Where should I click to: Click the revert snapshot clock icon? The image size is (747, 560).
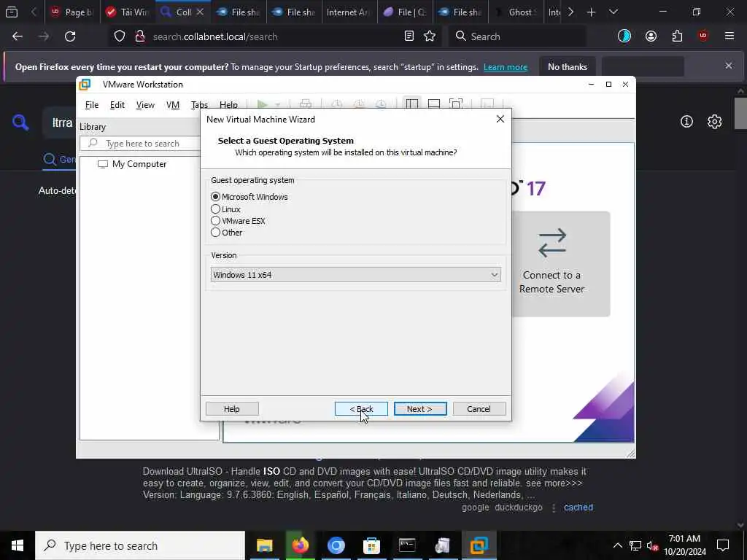coord(359,104)
